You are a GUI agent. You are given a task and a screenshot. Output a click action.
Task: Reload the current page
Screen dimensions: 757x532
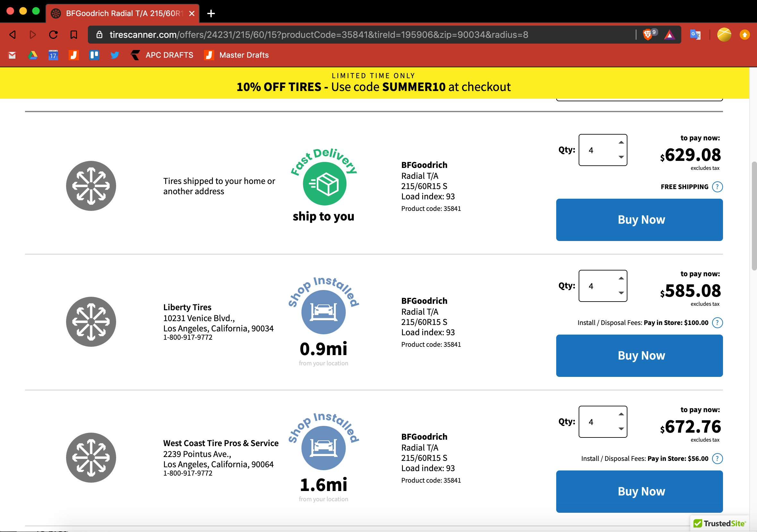(54, 35)
